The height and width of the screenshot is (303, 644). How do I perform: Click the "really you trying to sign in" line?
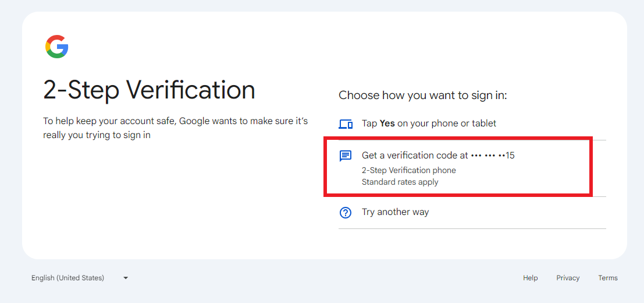[97, 135]
